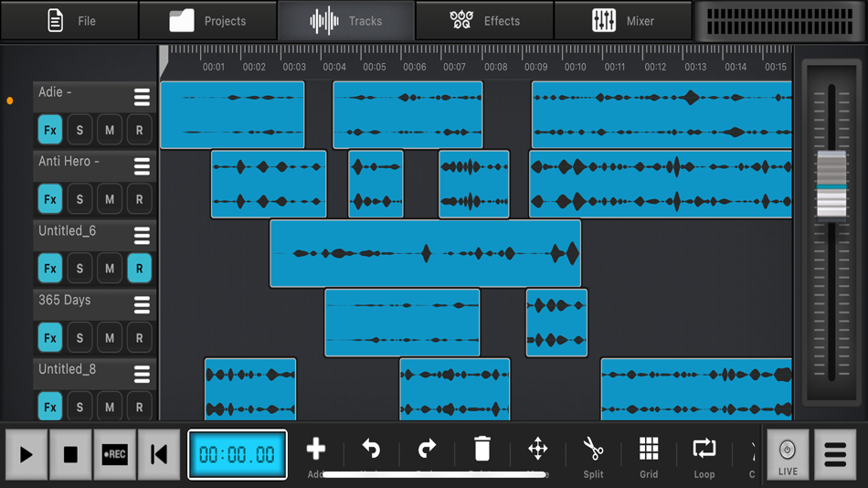
Task: Select the Split scissors tool
Action: tap(593, 450)
